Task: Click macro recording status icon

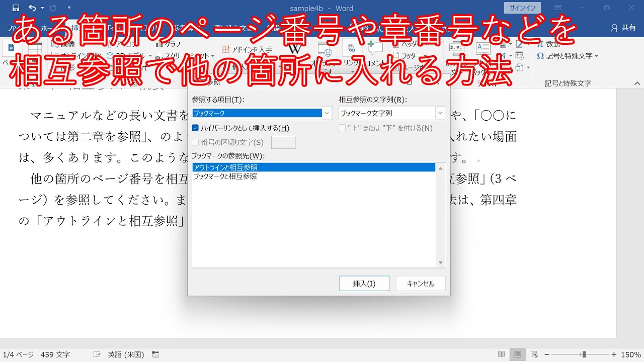Action: click(155, 354)
